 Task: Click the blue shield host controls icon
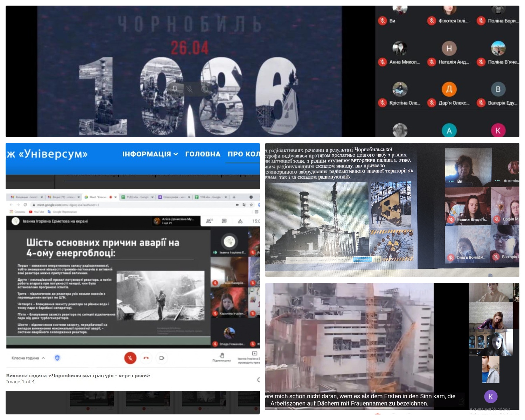[57, 358]
